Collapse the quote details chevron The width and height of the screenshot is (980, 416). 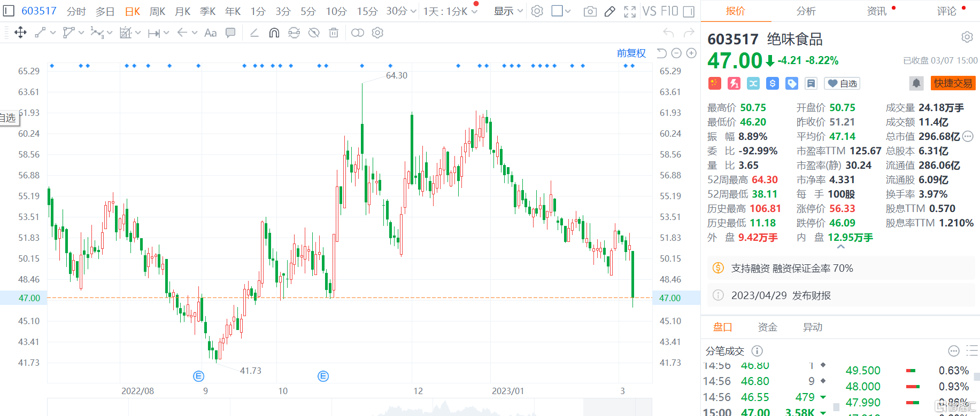841,247
